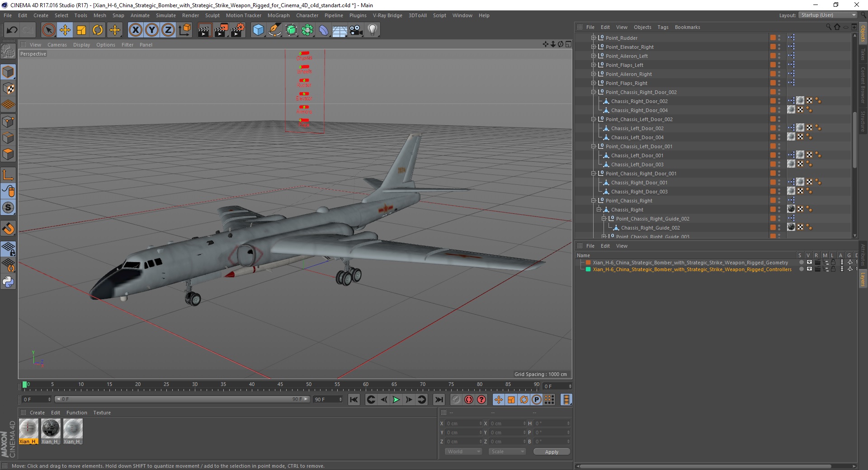Screen dimensions: 868x470
Task: Open the World coordinate mode dropdown
Action: [463, 451]
